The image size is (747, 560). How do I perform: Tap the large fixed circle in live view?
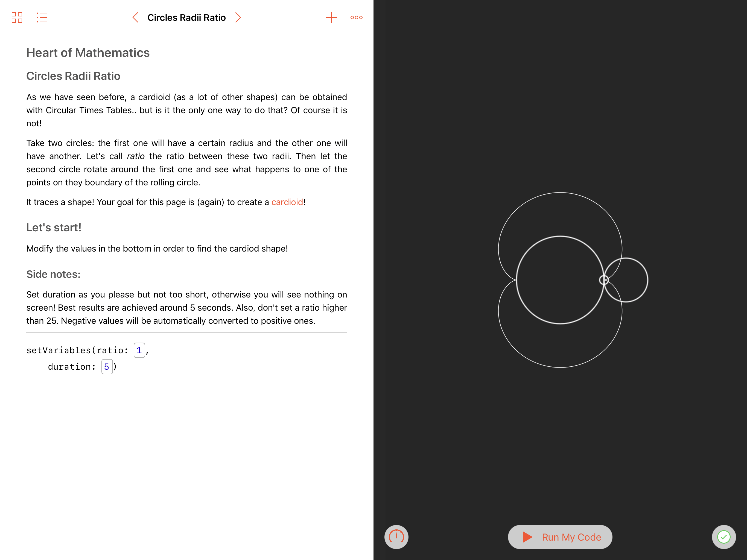(560, 280)
